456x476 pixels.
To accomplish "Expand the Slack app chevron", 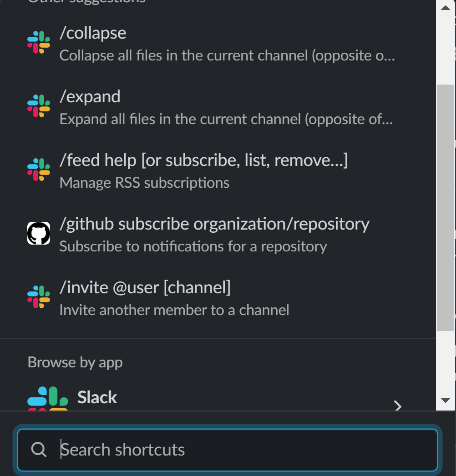I will tap(398, 406).
